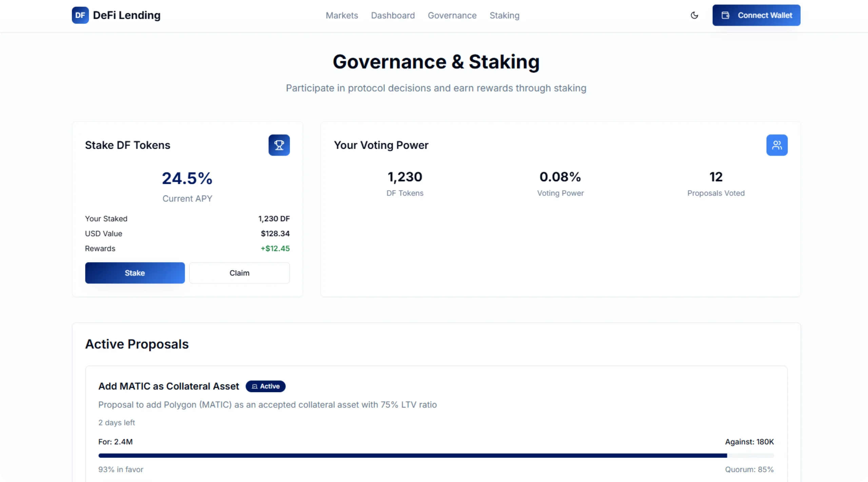The height and width of the screenshot is (482, 868).
Task: Open the Markets nav item
Action: 341,16
